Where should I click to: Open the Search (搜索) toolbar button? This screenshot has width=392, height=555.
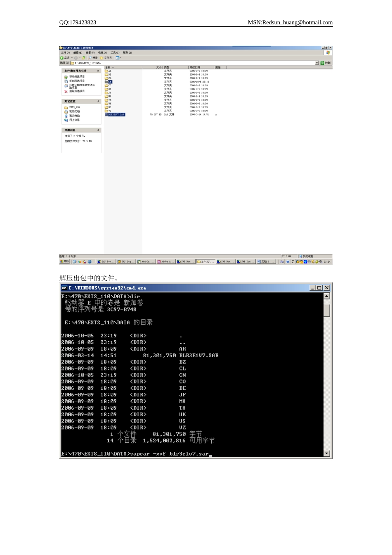[93, 58]
